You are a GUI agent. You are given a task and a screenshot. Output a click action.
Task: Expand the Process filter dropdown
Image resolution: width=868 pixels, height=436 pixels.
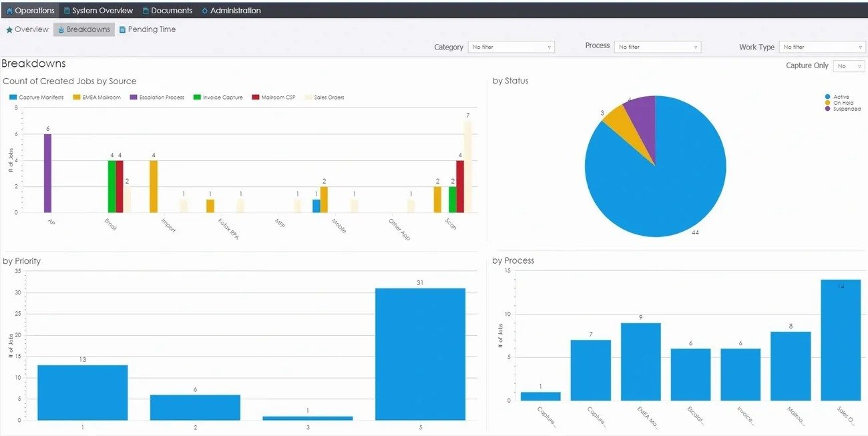tap(658, 47)
